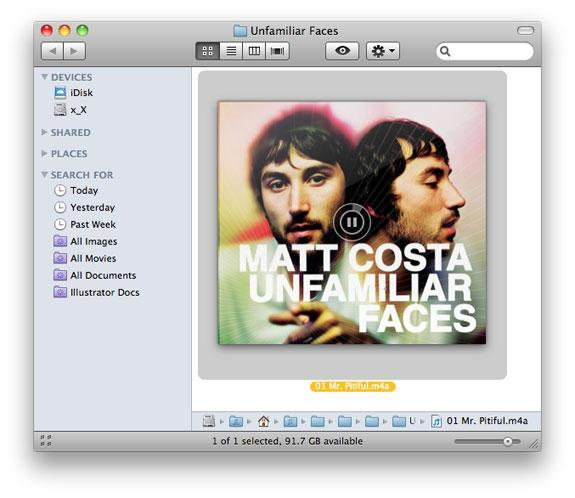Switch to list view mode
Screen dimensions: 575x498
231,51
